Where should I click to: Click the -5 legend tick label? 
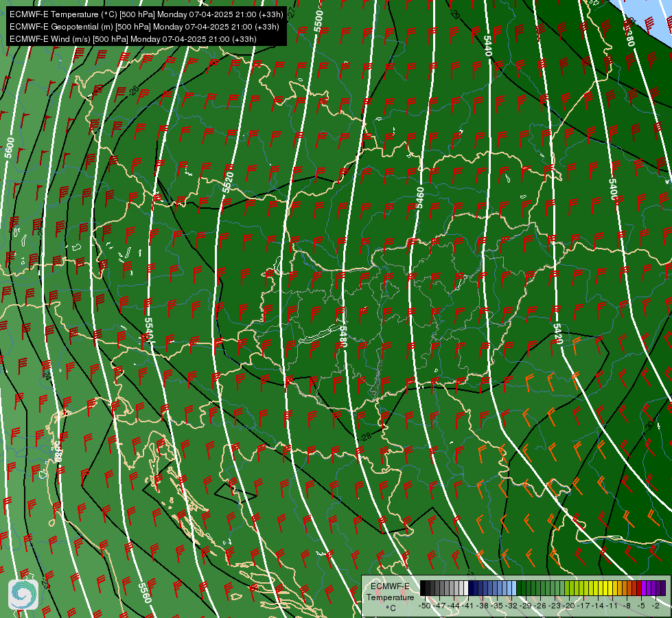point(642,606)
